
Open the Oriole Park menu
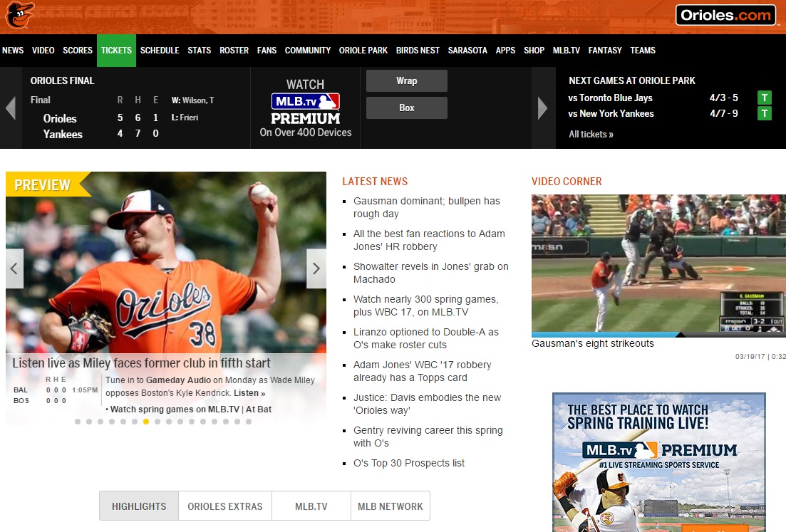click(x=363, y=50)
